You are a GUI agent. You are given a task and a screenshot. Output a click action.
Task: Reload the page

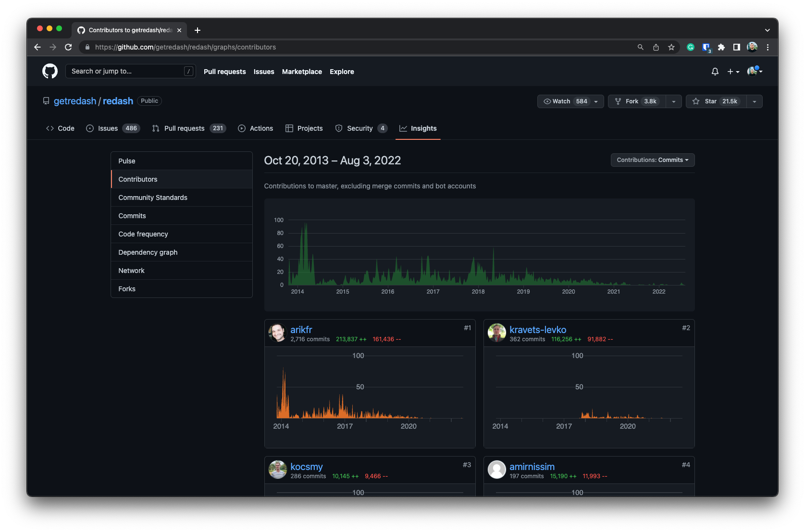[68, 47]
